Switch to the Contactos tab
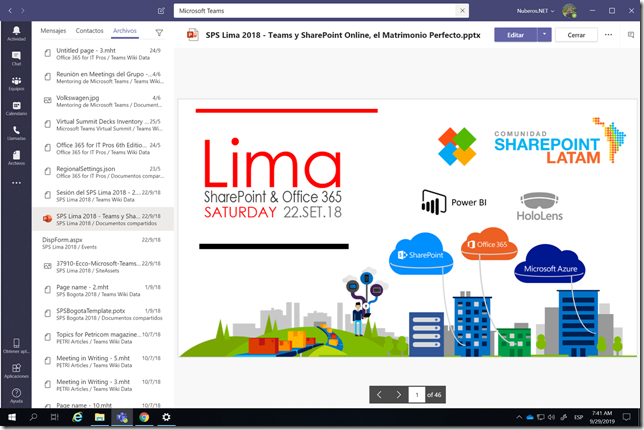The image size is (644, 430). tap(90, 31)
